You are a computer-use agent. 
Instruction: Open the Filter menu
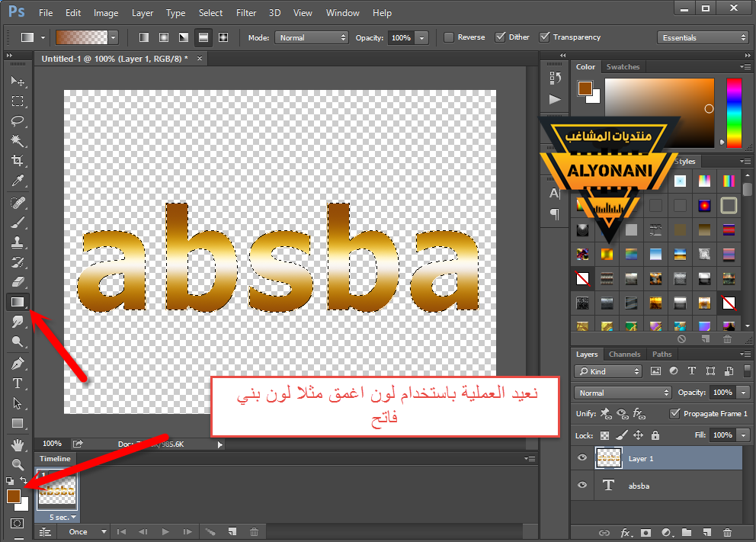pyautogui.click(x=246, y=13)
